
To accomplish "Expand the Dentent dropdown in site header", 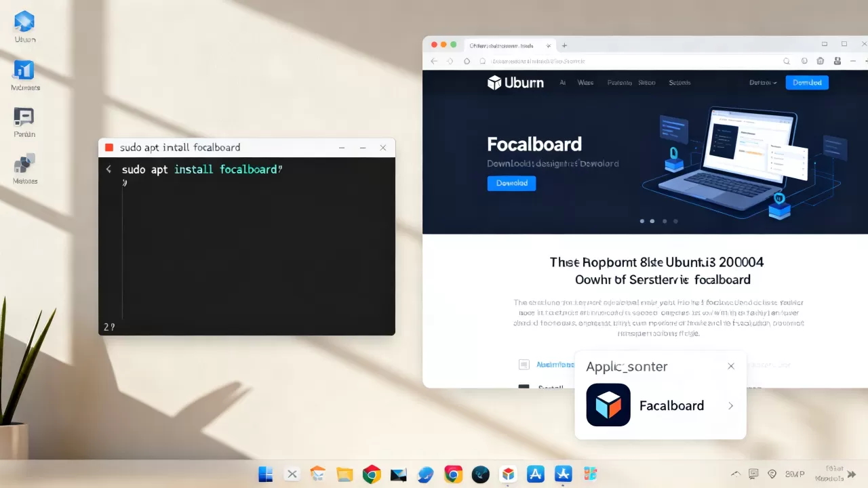I will point(763,83).
